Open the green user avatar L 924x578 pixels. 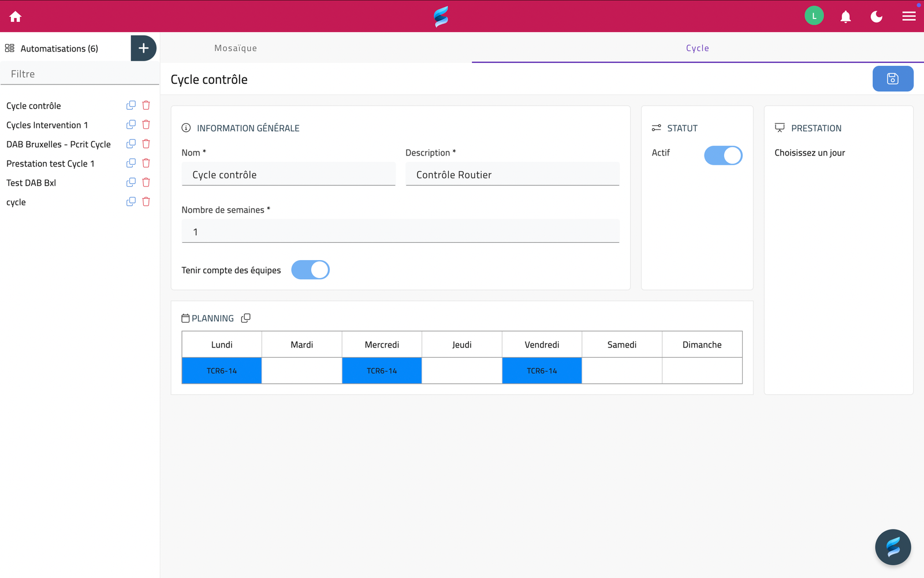point(814,16)
